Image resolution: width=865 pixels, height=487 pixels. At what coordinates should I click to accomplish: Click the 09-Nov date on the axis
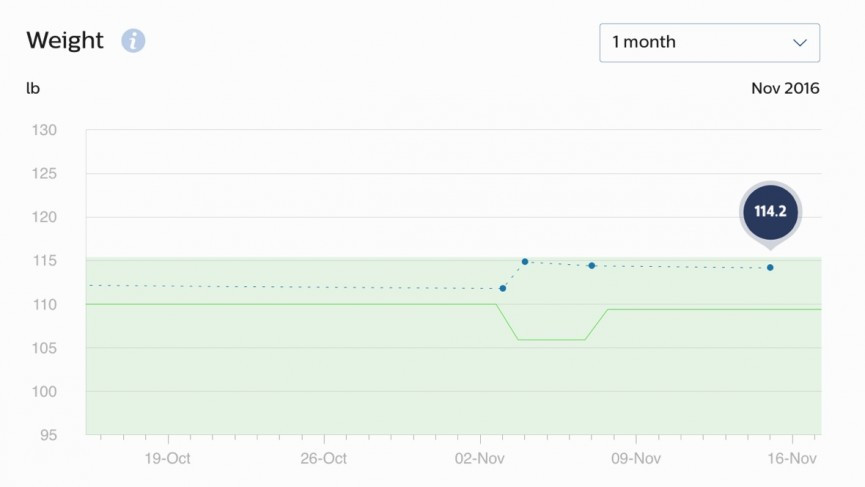tap(635, 459)
